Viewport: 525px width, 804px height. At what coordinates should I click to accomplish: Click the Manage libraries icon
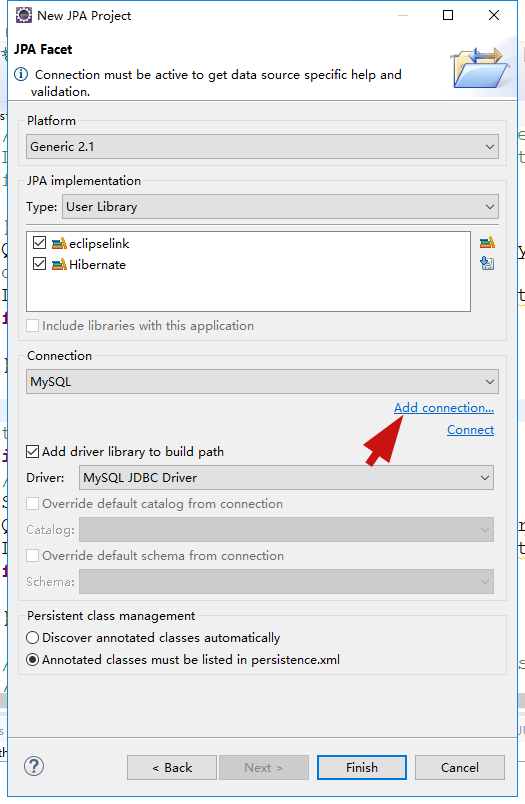pyautogui.click(x=487, y=242)
